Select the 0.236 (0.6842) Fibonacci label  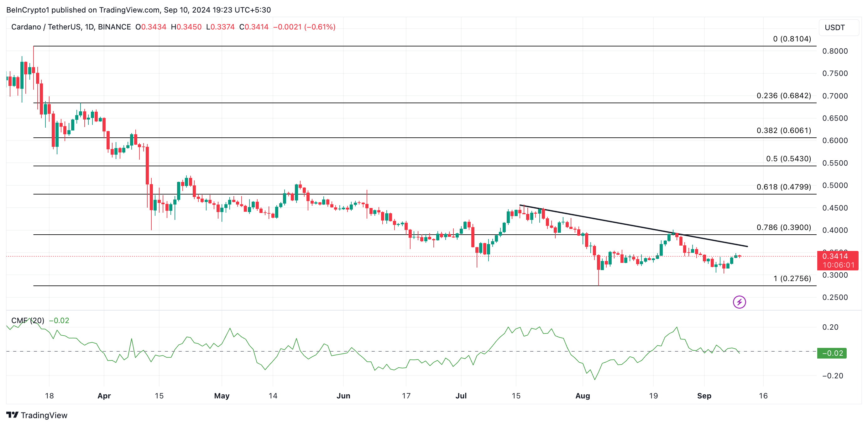pos(783,95)
